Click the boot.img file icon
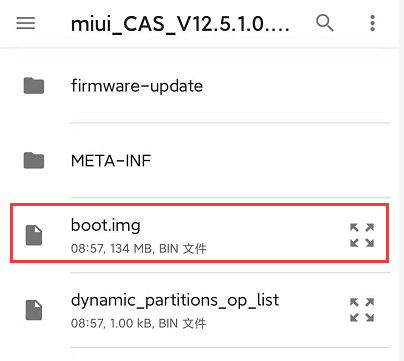404x361 pixels. pyautogui.click(x=34, y=235)
